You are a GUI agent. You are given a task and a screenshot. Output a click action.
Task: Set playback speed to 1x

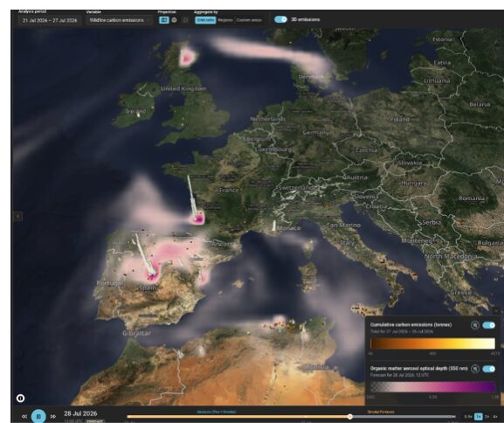pos(479,417)
